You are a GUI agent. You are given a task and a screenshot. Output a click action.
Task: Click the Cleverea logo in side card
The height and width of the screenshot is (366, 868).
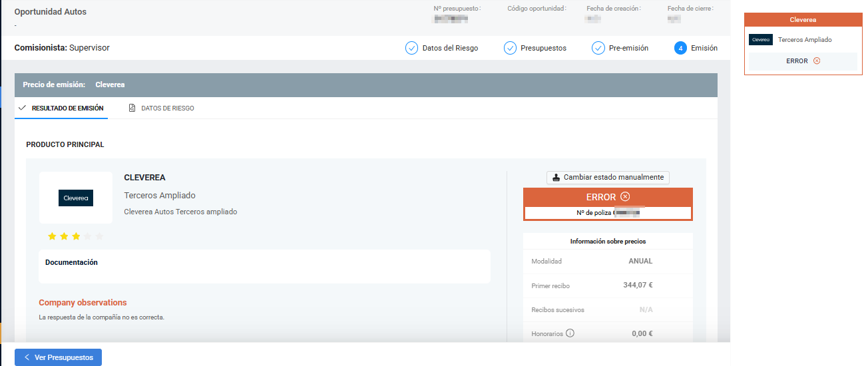[x=761, y=40]
